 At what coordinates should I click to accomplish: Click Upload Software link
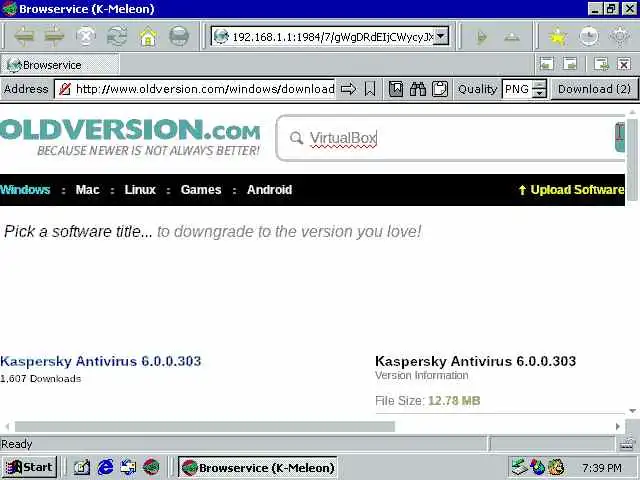571,189
